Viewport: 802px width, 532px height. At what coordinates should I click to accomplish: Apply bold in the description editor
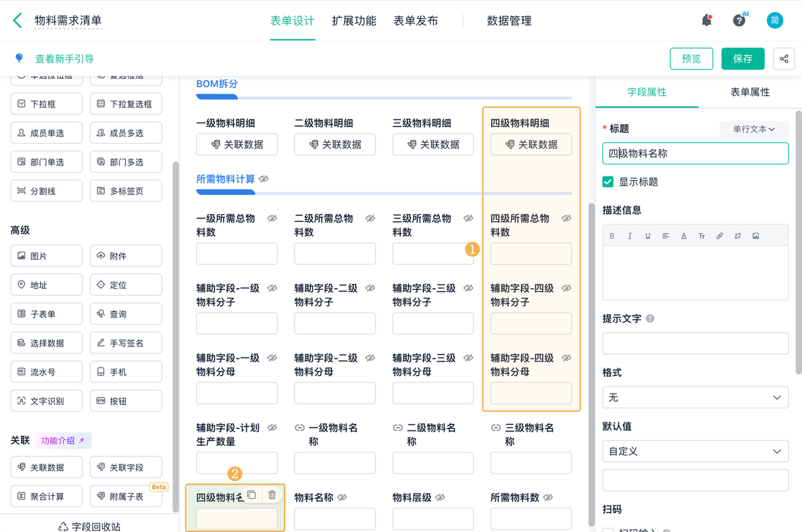pos(612,236)
